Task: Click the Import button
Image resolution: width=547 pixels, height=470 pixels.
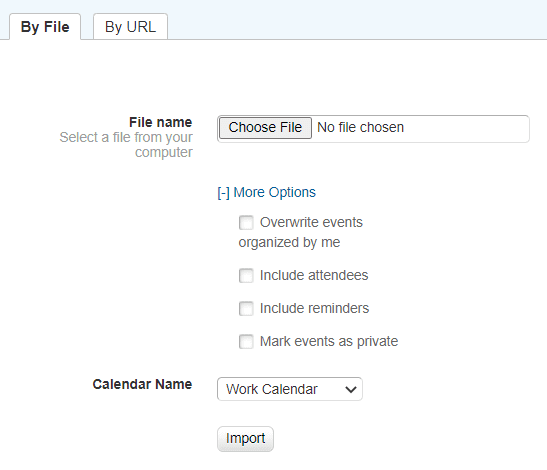Action: (x=245, y=439)
